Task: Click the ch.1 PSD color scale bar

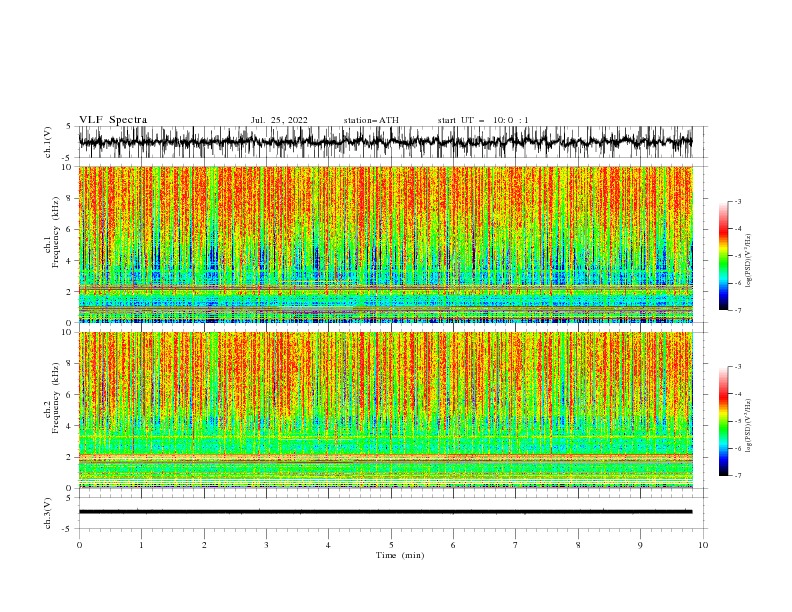Action: [723, 256]
